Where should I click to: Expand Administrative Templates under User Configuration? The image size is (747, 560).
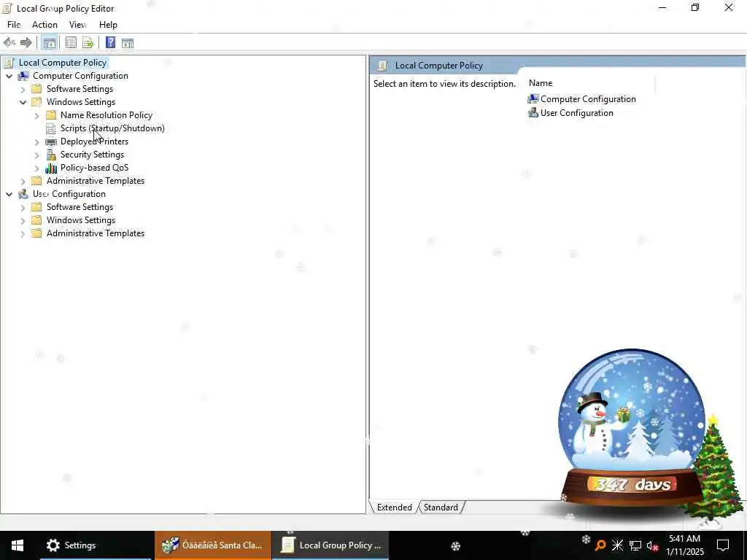[23, 233]
